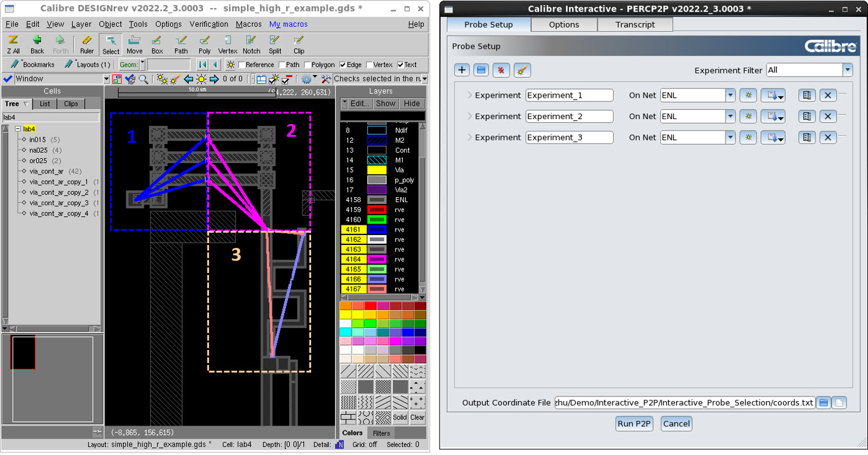Click the magnifier icon in the RVE toolbar

coord(144,79)
